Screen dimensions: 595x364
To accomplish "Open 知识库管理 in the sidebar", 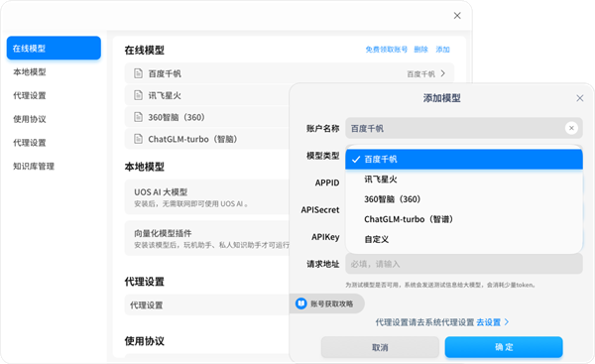I will [34, 166].
